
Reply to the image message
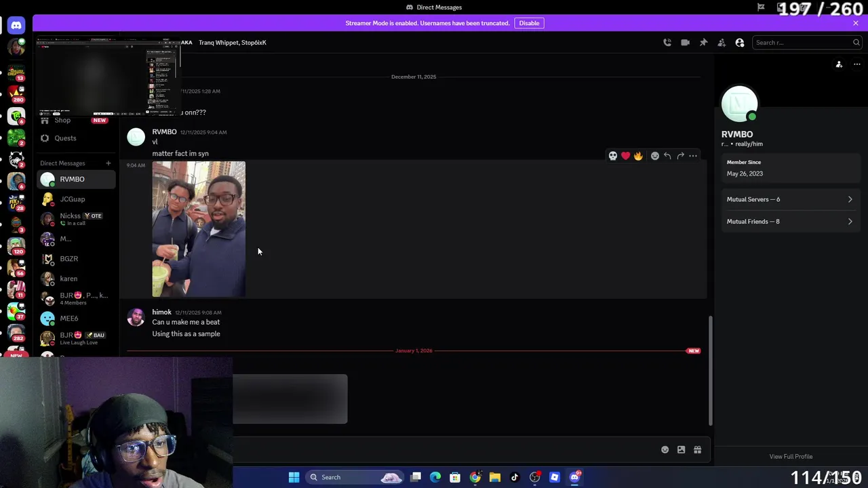(x=667, y=156)
